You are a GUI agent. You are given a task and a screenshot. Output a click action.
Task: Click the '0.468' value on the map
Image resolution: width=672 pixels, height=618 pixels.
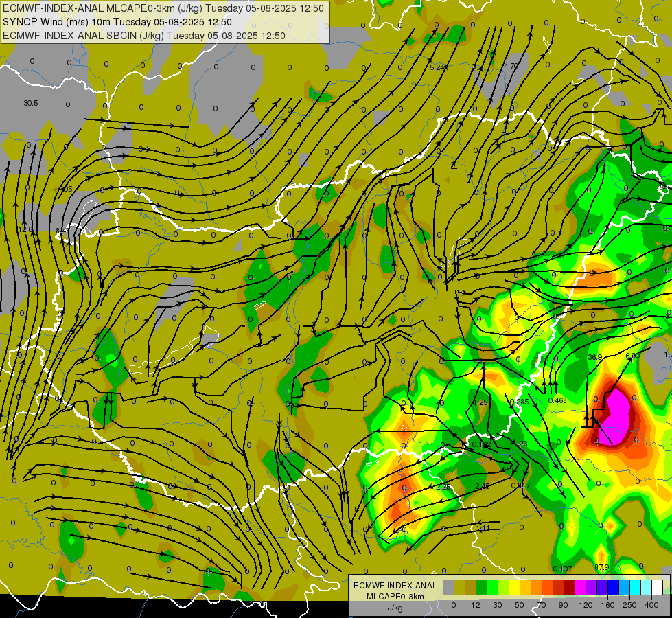pyautogui.click(x=557, y=400)
